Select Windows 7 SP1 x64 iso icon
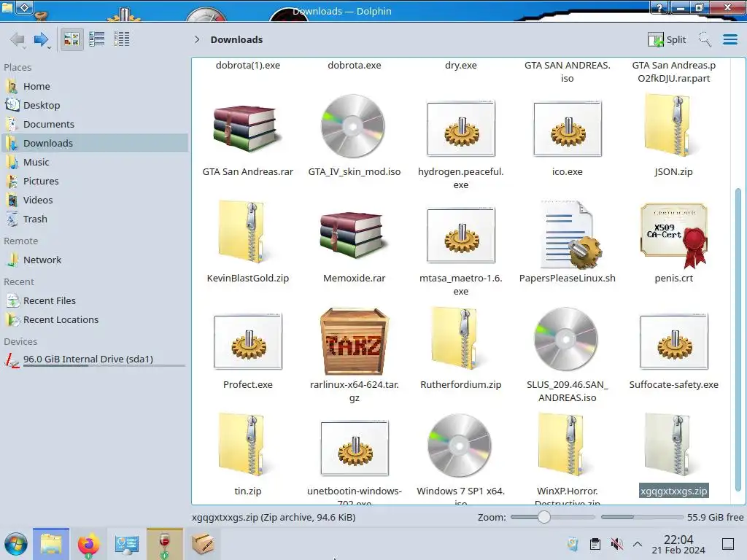This screenshot has height=560, width=747. coord(460,446)
